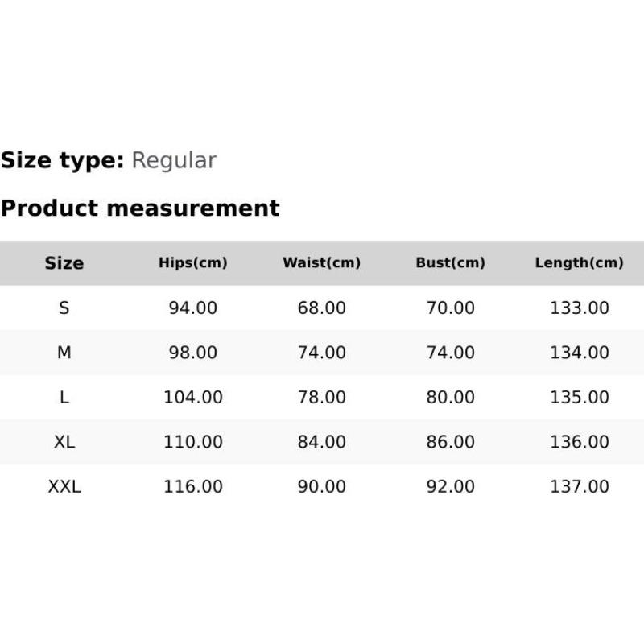
Task: Select the XL size row label
Action: click(x=64, y=442)
